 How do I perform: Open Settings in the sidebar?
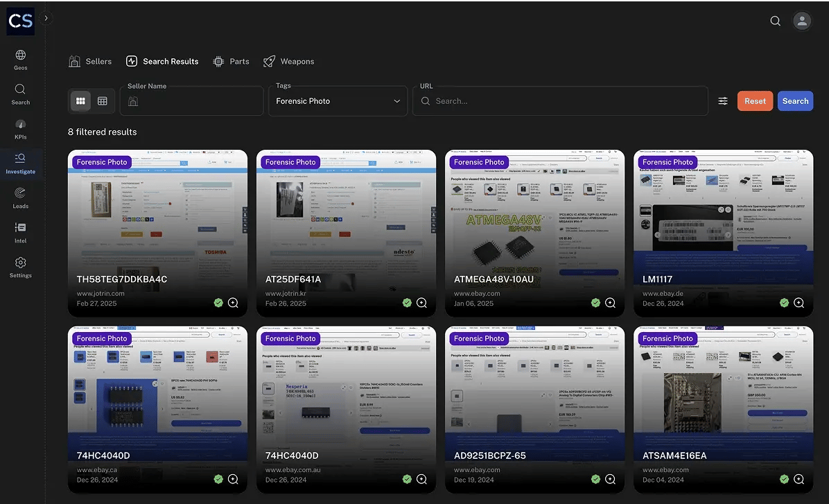tap(21, 268)
